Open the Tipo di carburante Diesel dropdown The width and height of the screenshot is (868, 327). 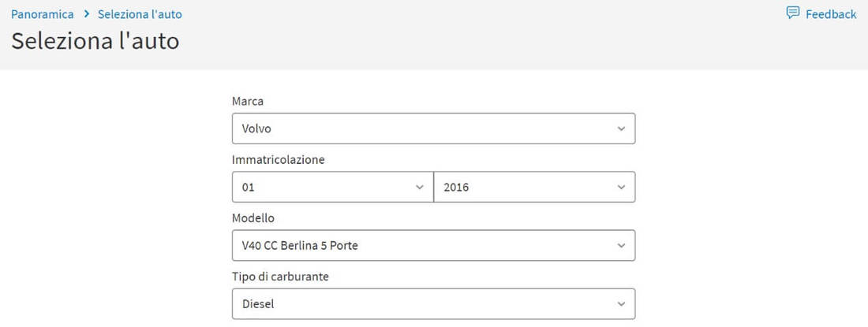click(x=433, y=304)
